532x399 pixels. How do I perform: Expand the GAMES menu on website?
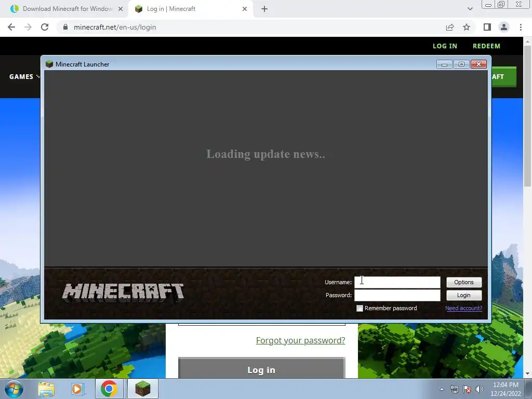tap(24, 77)
